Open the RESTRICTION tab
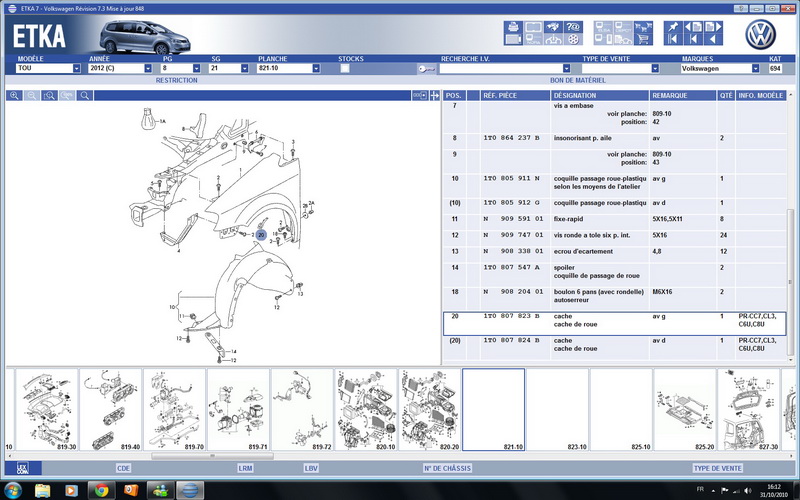The width and height of the screenshot is (800, 500). pos(177,80)
